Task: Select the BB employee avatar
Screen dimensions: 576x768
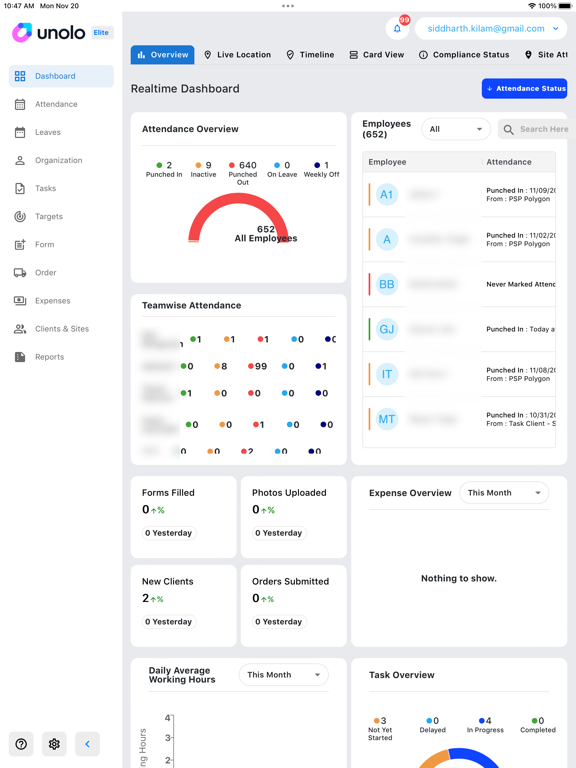Action: pyautogui.click(x=386, y=284)
